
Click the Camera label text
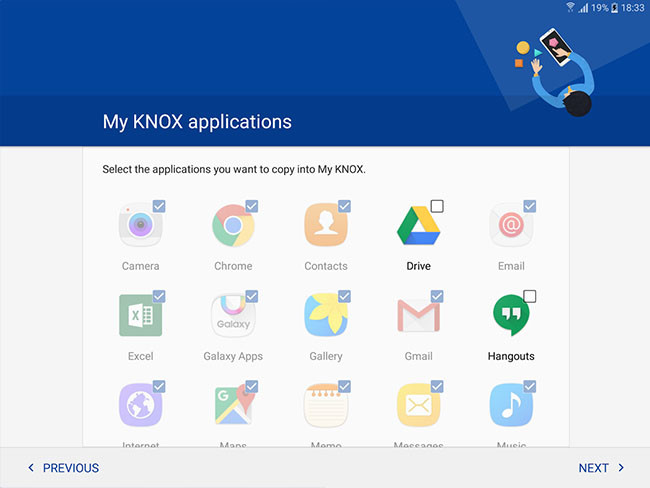tap(141, 266)
